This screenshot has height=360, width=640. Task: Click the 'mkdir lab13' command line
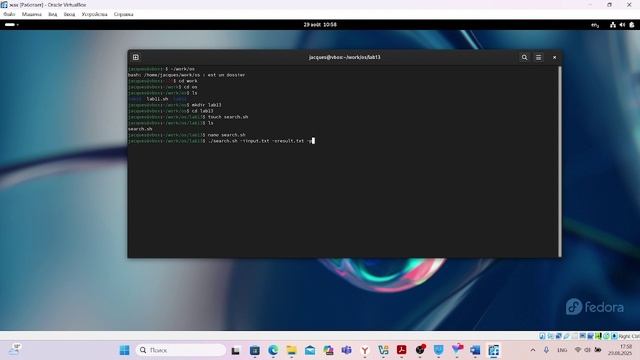[175, 105]
